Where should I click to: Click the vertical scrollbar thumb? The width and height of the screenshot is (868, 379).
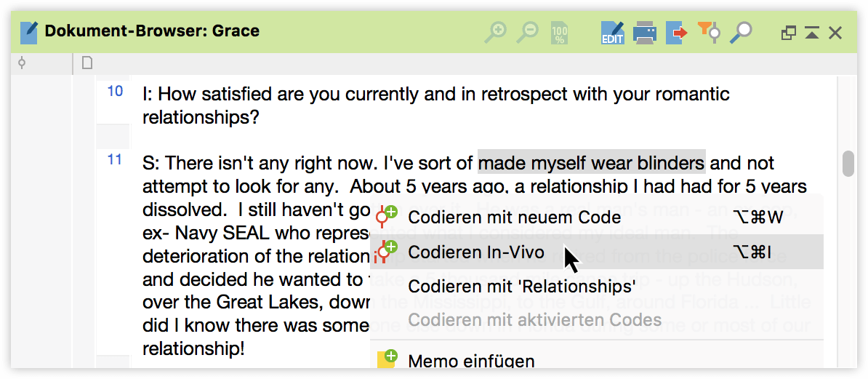coord(848,164)
